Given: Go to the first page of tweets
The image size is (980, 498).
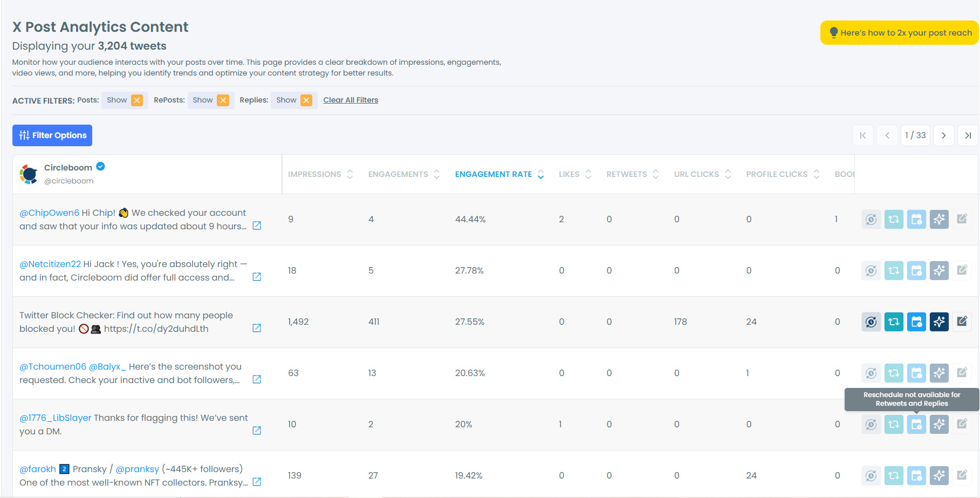Looking at the screenshot, I should point(863,135).
